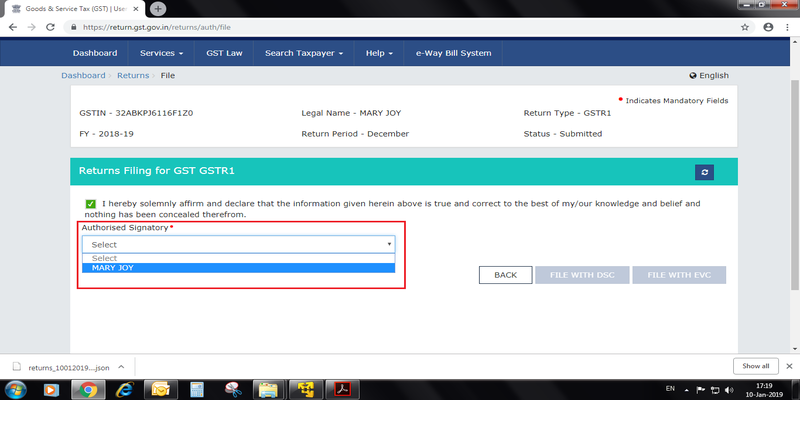
Task: Open Windows Media Player from the taskbar
Action: (52, 389)
